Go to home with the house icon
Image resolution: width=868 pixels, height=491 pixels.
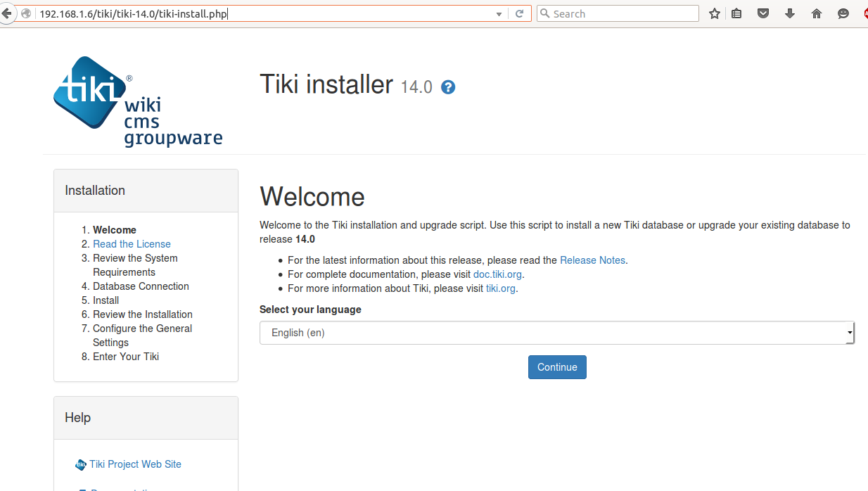(817, 13)
